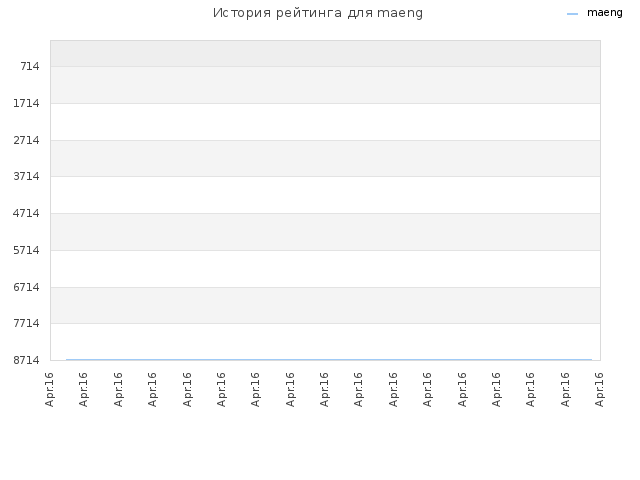
Task: Select the 8714 label at the axis bottom
Action: 26,360
